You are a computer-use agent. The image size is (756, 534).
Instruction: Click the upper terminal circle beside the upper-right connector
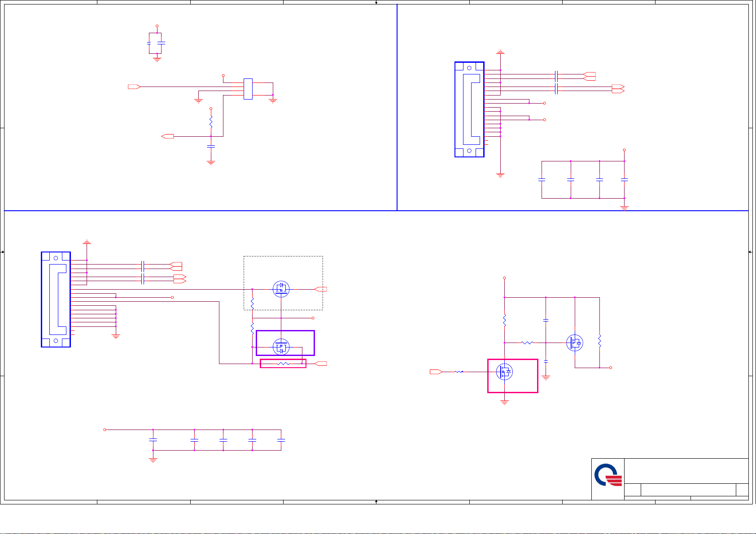(544, 103)
